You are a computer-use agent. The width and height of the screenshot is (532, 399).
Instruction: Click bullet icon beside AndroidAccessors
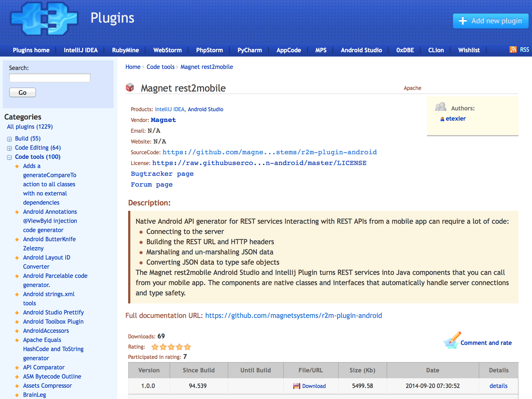[x=17, y=331]
